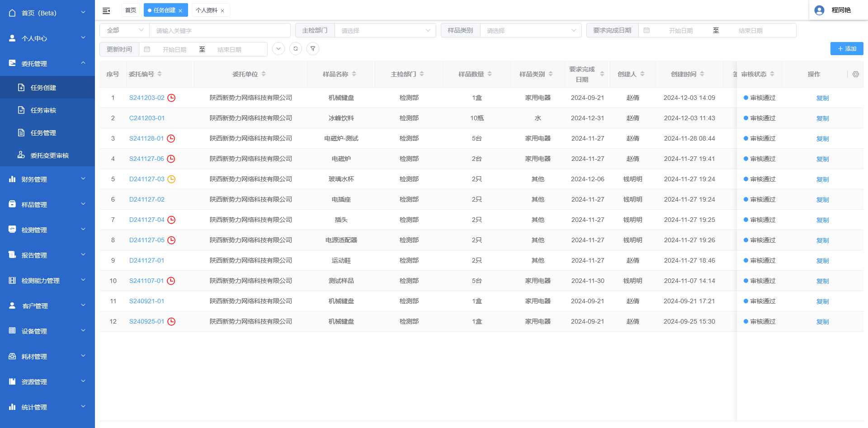Open commission S240921-01 link

pos(147,301)
